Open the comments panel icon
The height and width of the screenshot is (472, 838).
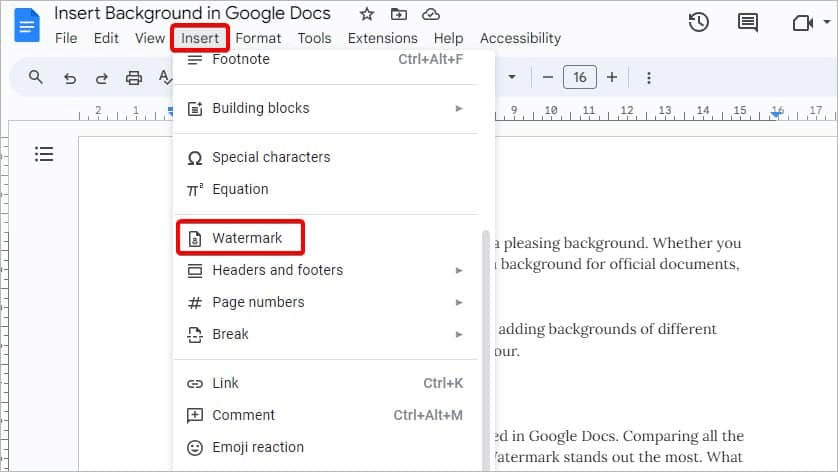tap(748, 22)
